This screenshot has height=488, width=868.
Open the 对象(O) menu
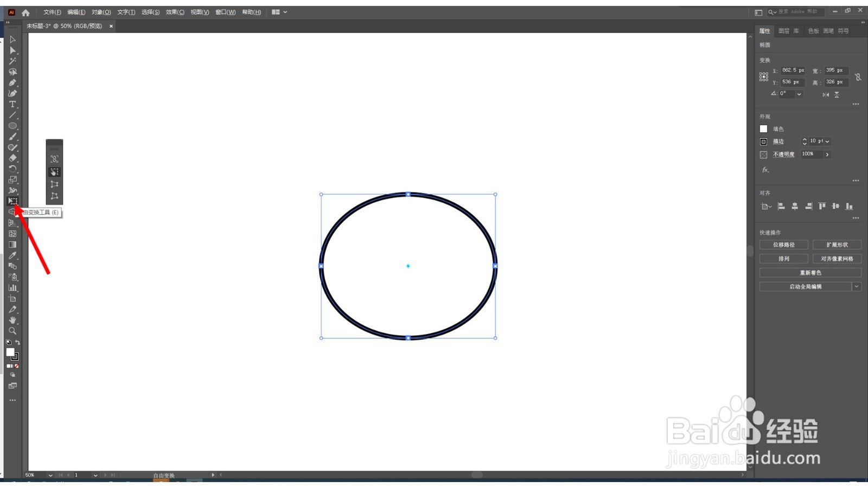101,12
